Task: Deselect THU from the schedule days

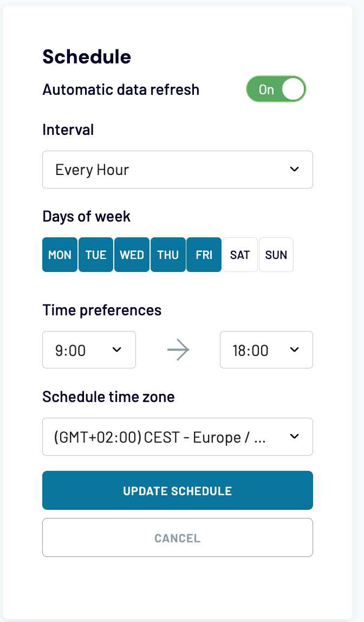Action: (168, 255)
